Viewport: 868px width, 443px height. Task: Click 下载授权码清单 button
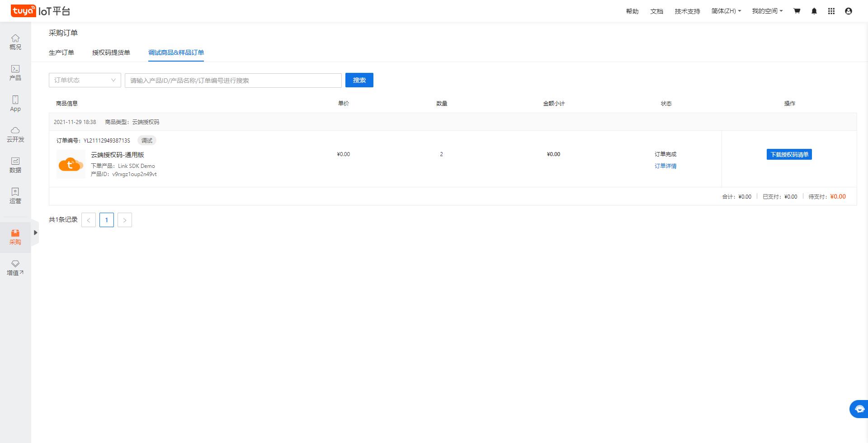789,154
